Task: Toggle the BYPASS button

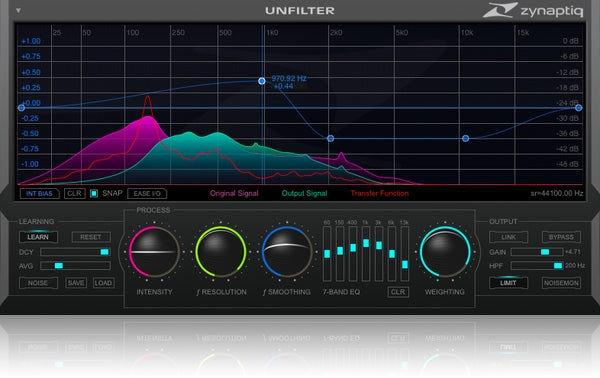Action: [x=561, y=237]
